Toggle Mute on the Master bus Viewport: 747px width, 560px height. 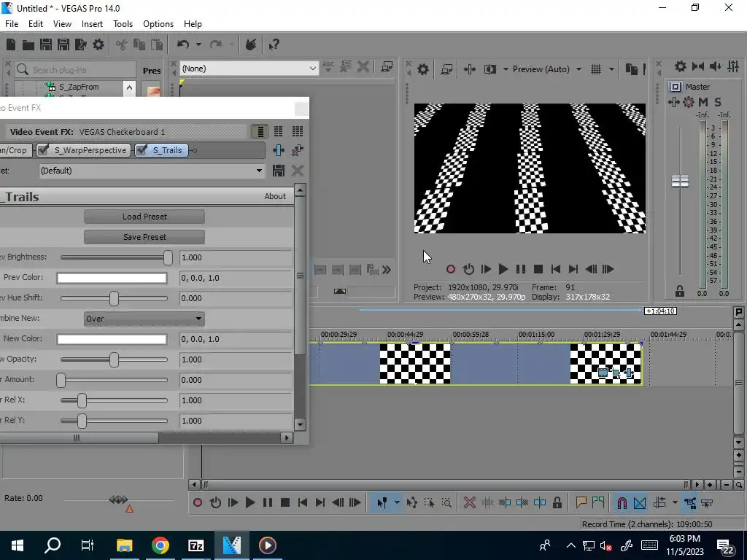point(703,102)
